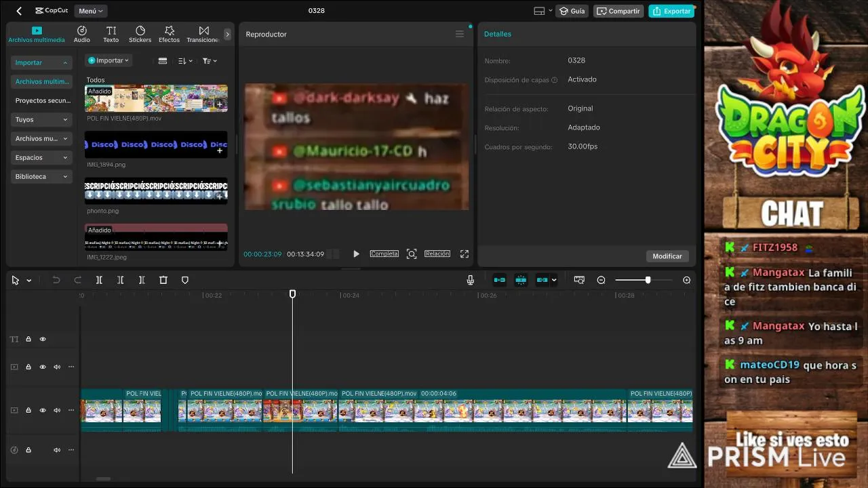Click the Importar button with the plus icon
868x488 pixels.
pyautogui.click(x=108, y=60)
